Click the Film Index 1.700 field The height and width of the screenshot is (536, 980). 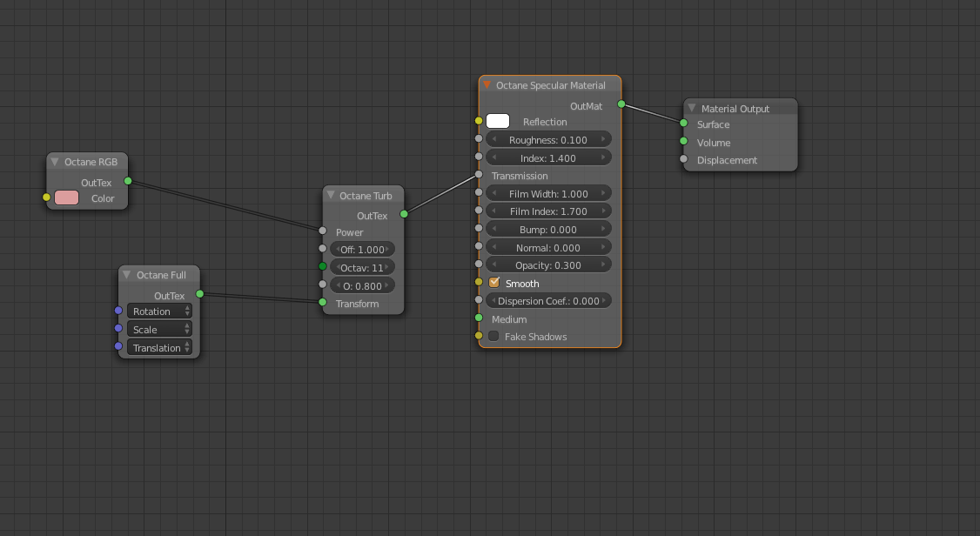pos(549,211)
